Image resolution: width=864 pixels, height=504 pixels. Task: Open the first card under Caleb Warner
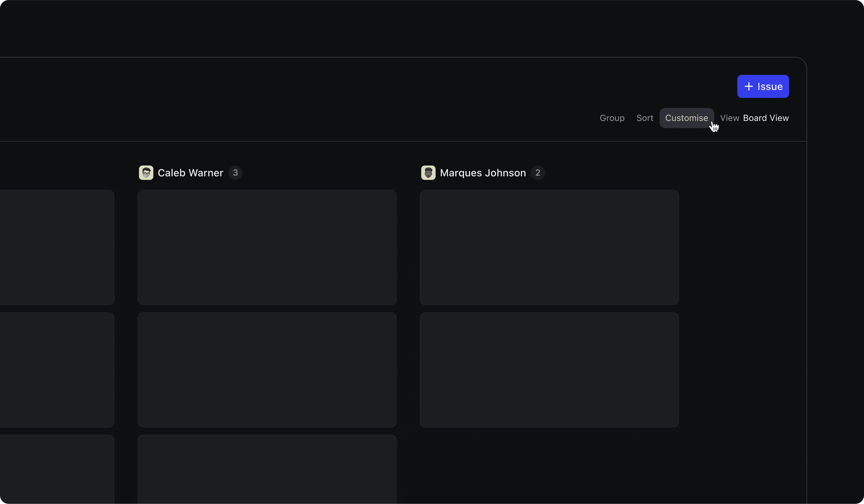pyautogui.click(x=267, y=247)
